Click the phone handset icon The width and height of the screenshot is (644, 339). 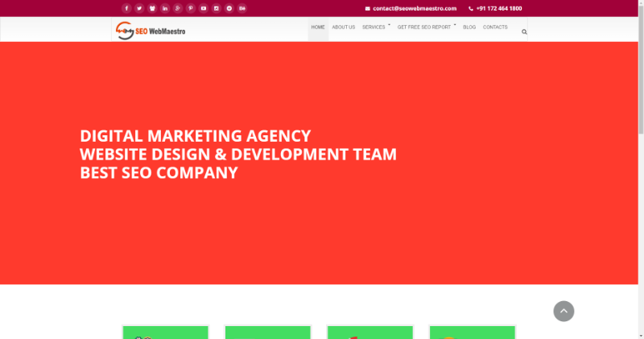[x=471, y=9]
